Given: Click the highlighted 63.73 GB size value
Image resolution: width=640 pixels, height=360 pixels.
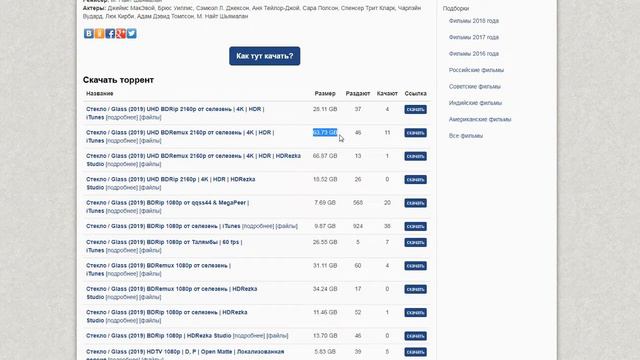Looking at the screenshot, I should pyautogui.click(x=325, y=133).
